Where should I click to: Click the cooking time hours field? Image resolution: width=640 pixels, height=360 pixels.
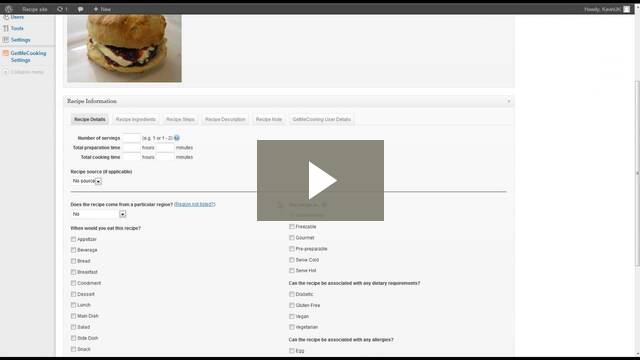pos(131,157)
